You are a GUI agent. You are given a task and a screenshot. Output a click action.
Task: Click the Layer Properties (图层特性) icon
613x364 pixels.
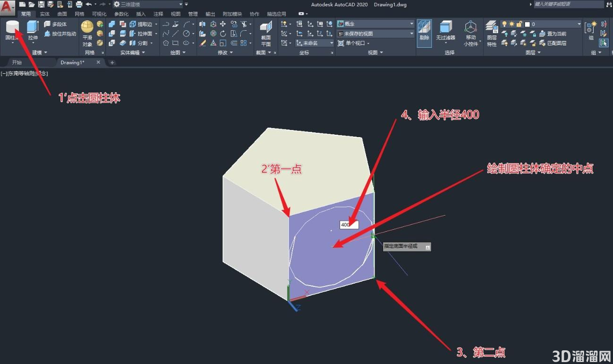[x=492, y=33]
